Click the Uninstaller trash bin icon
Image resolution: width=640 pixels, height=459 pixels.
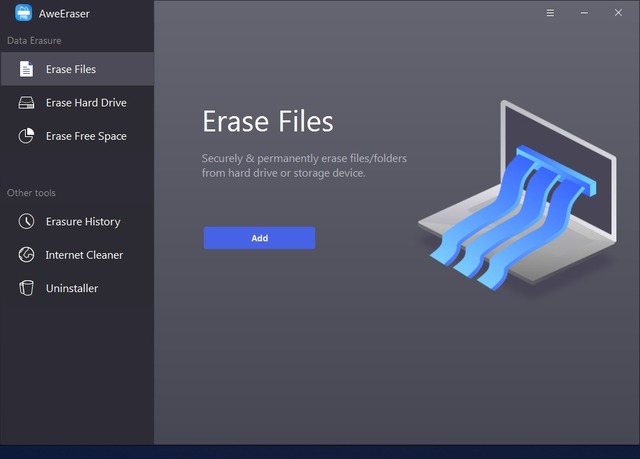pyautogui.click(x=27, y=288)
